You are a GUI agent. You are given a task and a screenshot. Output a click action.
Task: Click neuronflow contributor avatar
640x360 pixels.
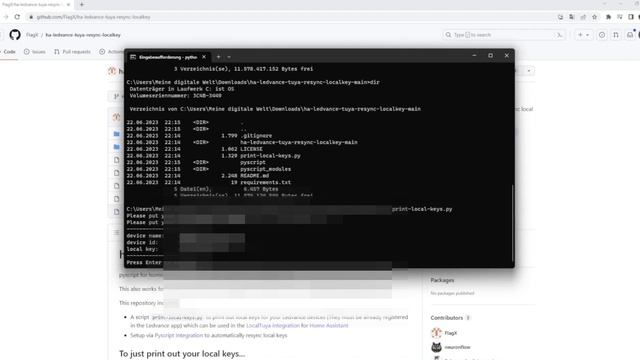tap(436, 347)
